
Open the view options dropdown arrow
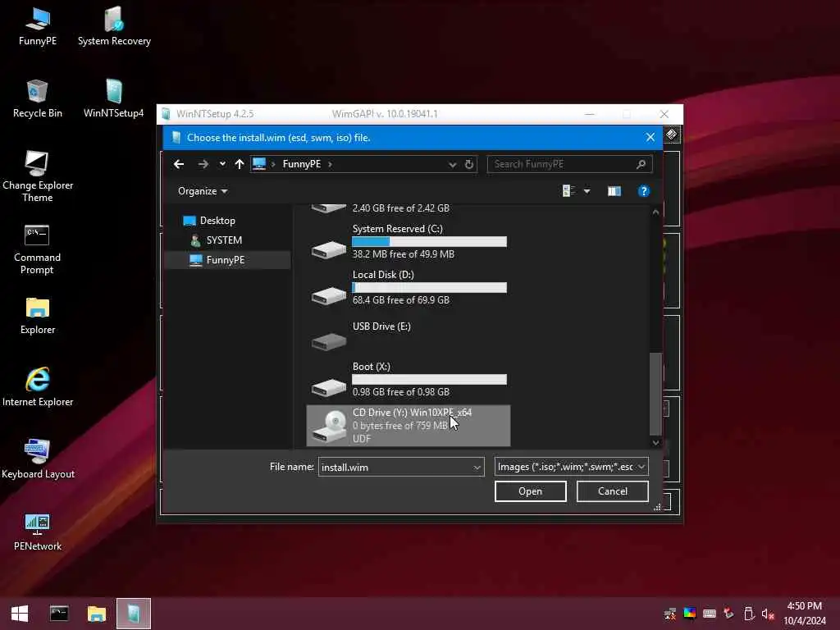click(587, 191)
